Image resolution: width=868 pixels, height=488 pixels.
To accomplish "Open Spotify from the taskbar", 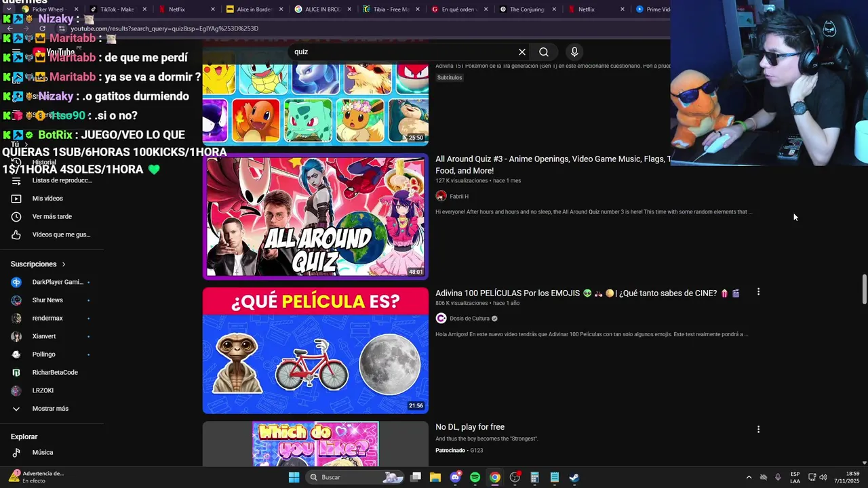I will coord(475,477).
